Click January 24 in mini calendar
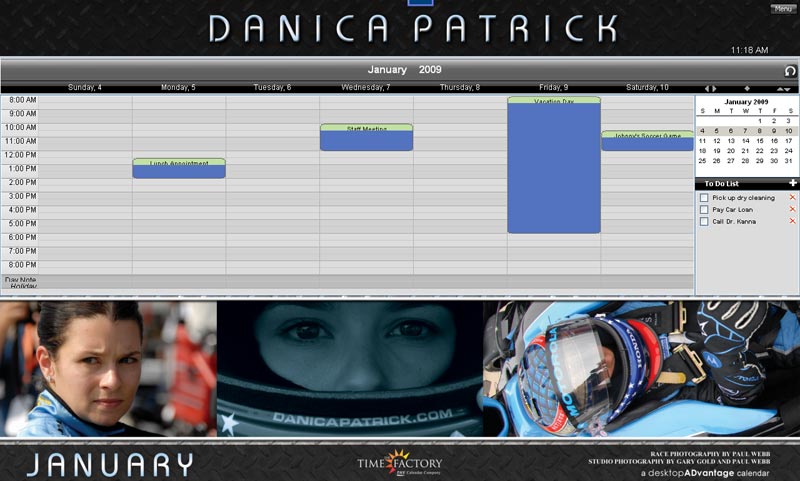The image size is (800, 481). pos(788,150)
